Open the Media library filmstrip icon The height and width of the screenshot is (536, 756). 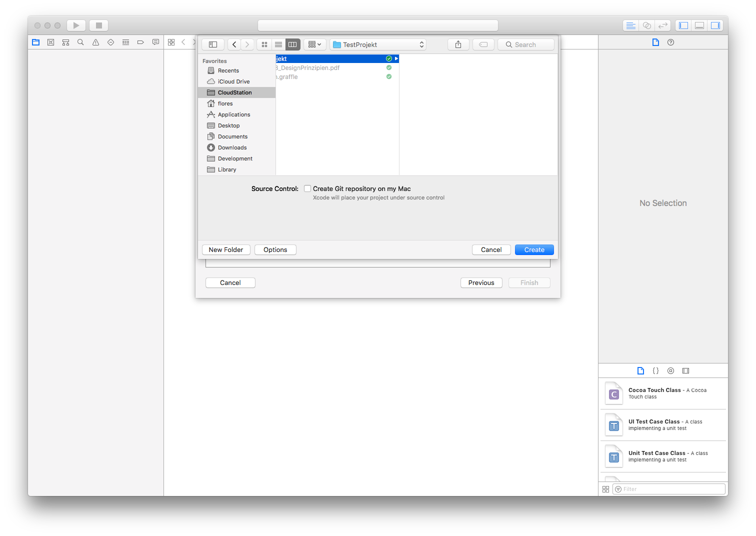685,370
